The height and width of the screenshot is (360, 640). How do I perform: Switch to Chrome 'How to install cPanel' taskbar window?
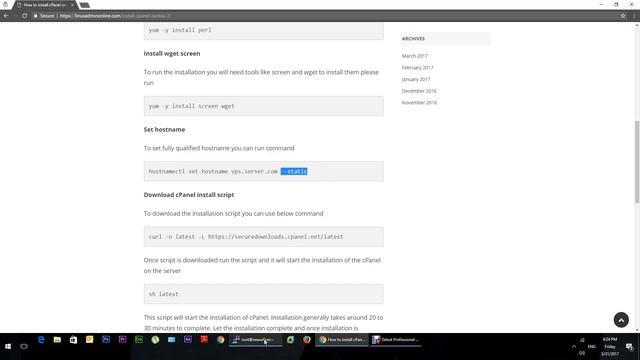point(342,340)
